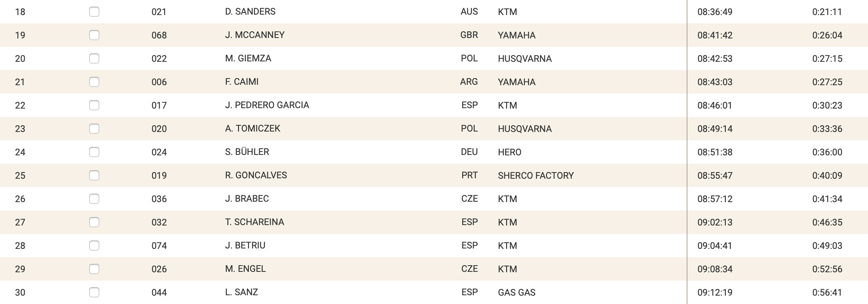Image resolution: width=868 pixels, height=304 pixels.
Task: Click rider name L. Sanz
Action: [241, 292]
